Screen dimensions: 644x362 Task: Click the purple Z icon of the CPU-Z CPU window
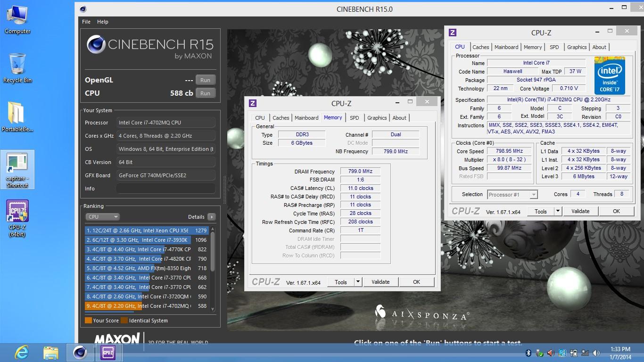pos(453,33)
